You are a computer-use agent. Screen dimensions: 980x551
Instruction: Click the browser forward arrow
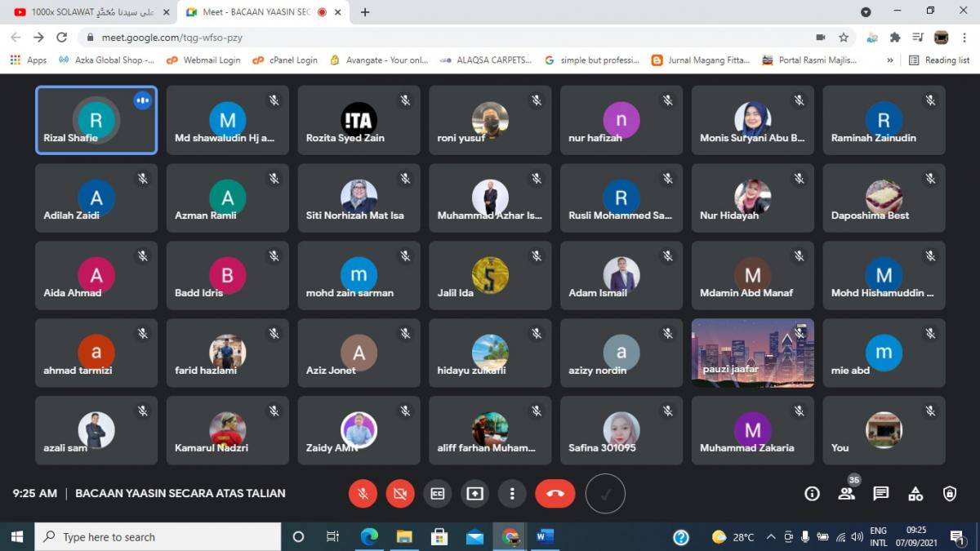pyautogui.click(x=39, y=38)
